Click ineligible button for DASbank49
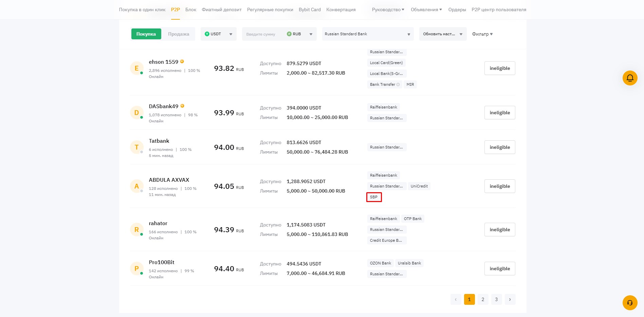644x317 pixels. coord(500,113)
